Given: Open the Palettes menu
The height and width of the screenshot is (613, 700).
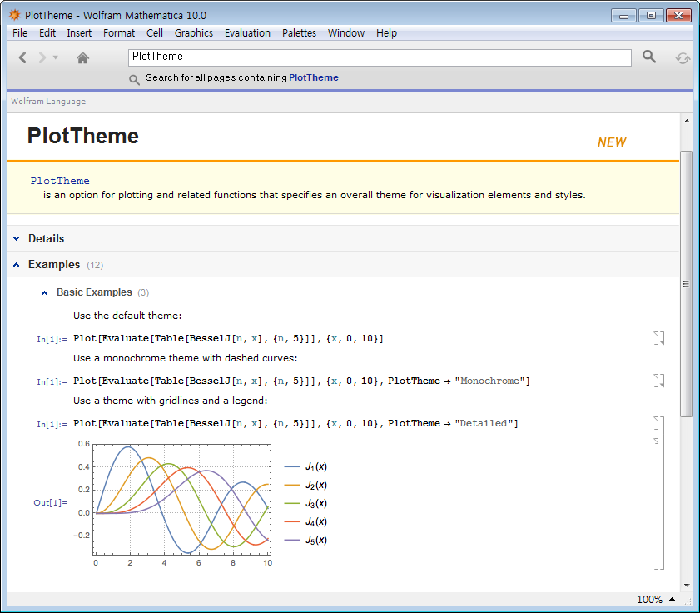Looking at the screenshot, I should pos(299,33).
